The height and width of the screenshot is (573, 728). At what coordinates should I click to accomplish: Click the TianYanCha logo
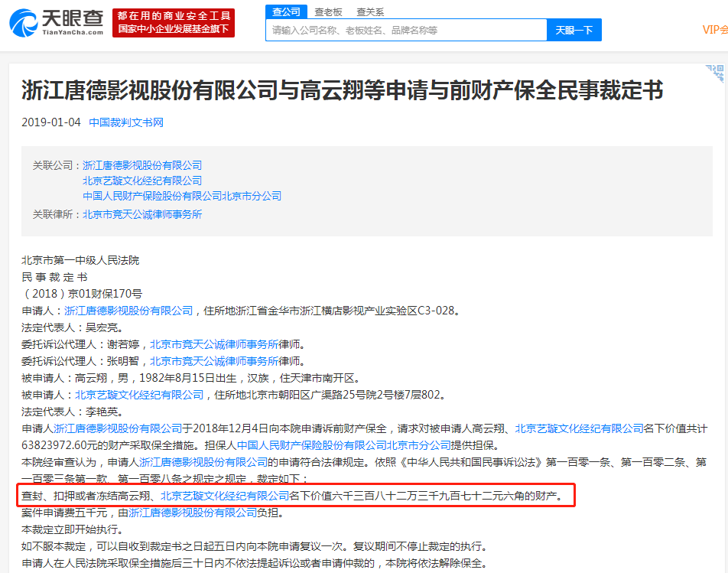click(x=57, y=23)
